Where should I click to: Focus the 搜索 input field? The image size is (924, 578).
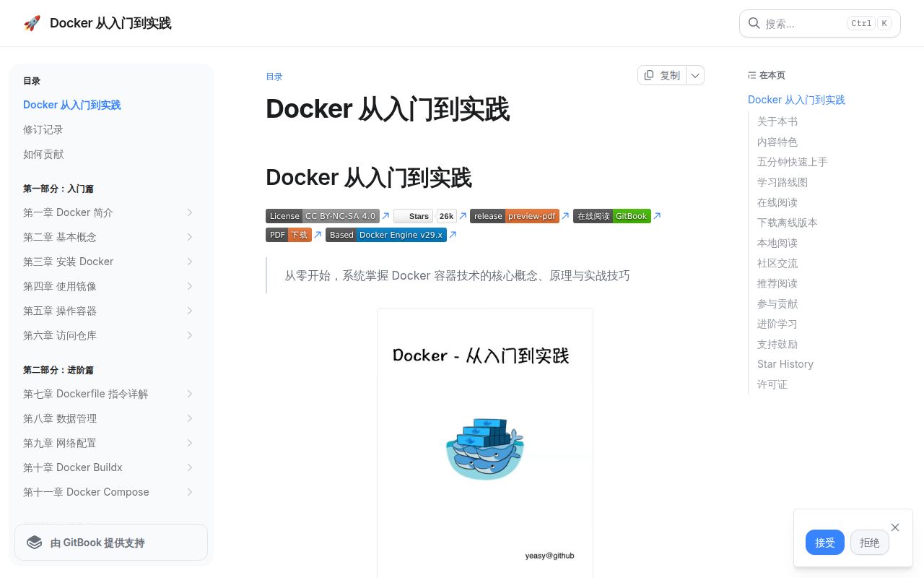point(820,23)
